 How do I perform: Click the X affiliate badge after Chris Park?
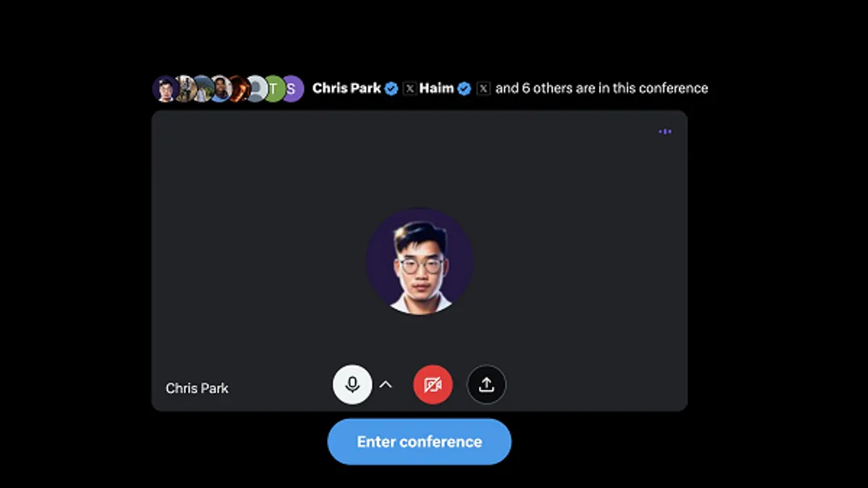click(410, 88)
